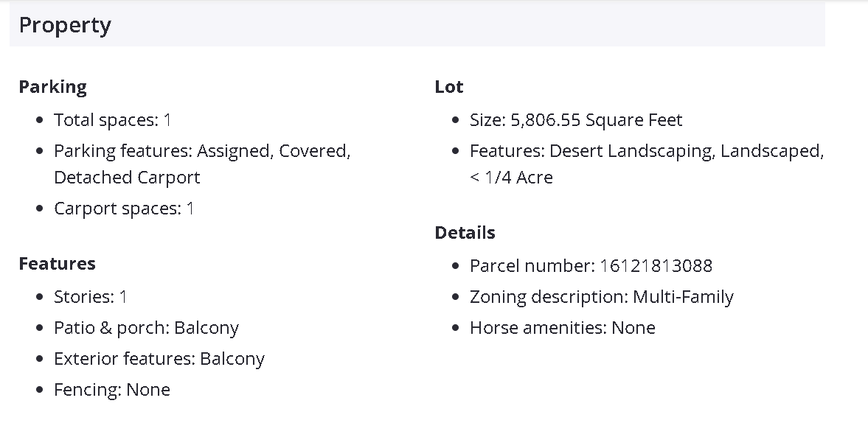868x423 pixels.
Task: Click the Property section header bar
Action: pyautogui.click(x=417, y=25)
